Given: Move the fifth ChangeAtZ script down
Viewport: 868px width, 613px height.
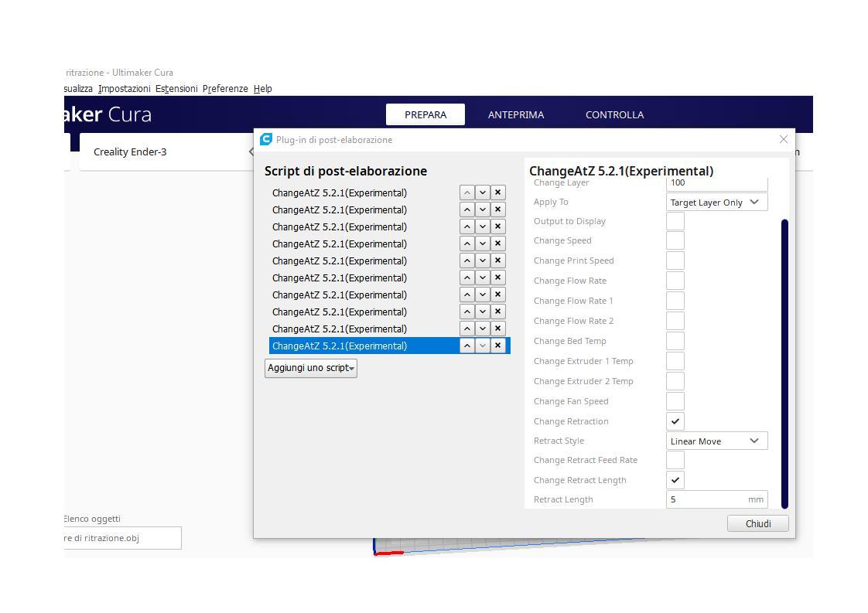Looking at the screenshot, I should pyautogui.click(x=483, y=261).
